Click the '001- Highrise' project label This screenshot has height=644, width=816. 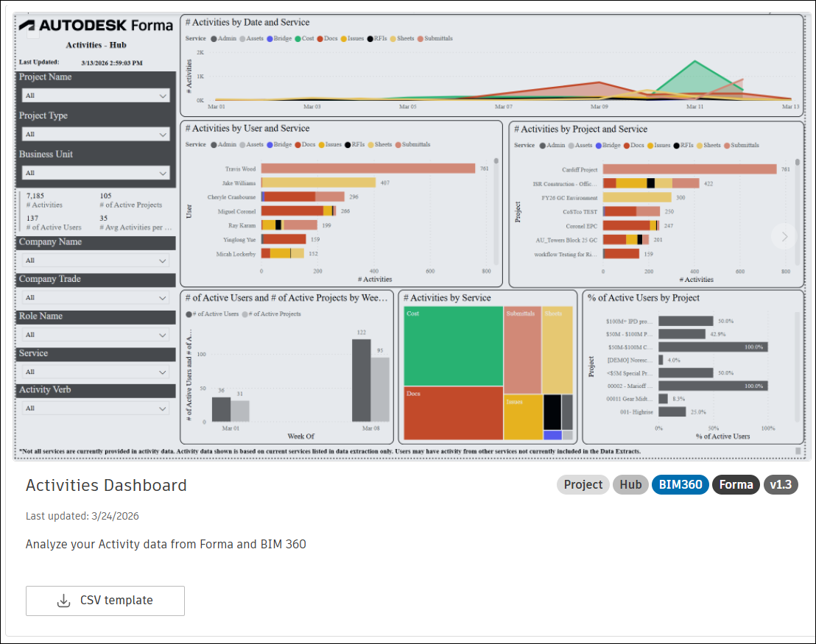(x=636, y=412)
